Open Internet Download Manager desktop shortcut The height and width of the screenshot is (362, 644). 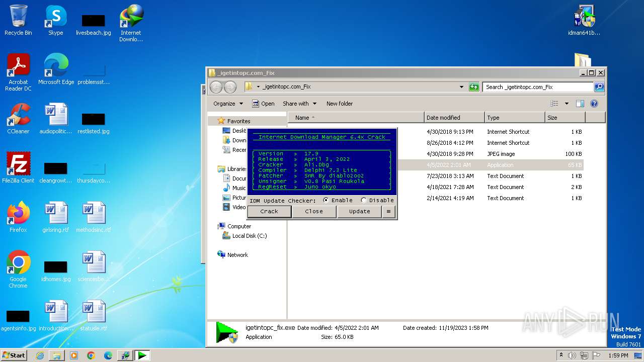click(131, 23)
